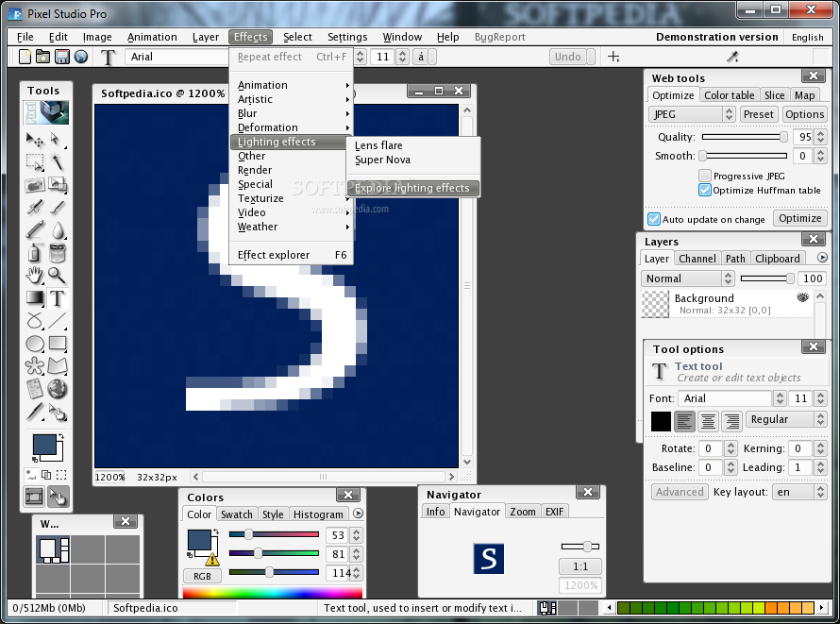Click the Options button in Web tools
This screenshot has height=624, width=840.
pos(804,114)
